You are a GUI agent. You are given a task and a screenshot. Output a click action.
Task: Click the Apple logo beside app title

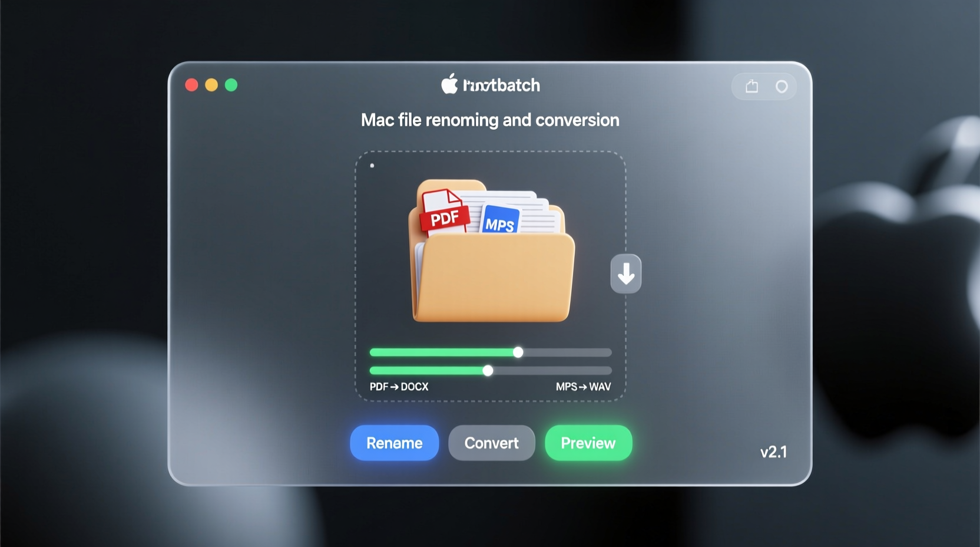point(449,84)
